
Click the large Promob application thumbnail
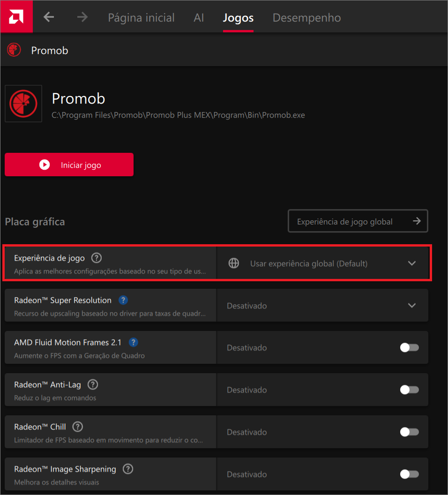23,104
